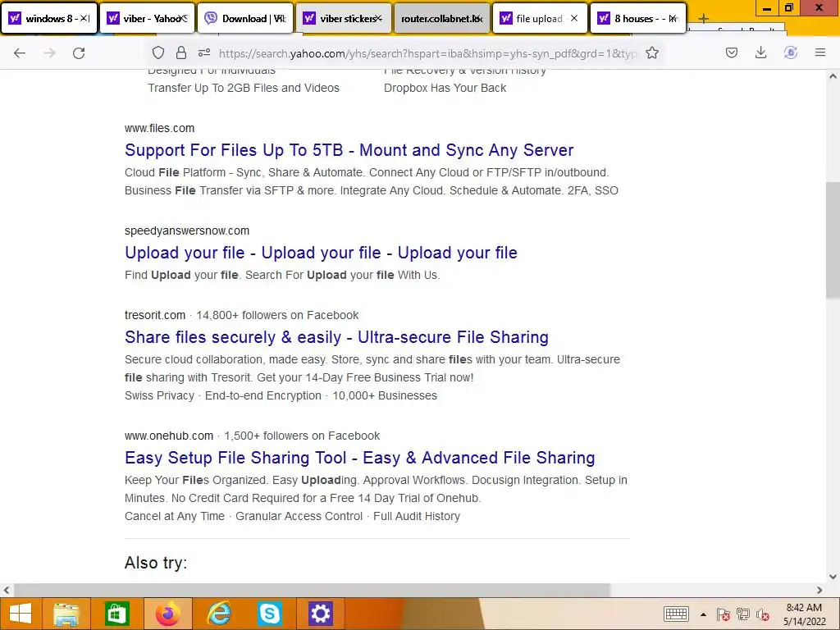840x630 pixels.
Task: Open 'Share files securely & easily' result
Action: point(336,337)
